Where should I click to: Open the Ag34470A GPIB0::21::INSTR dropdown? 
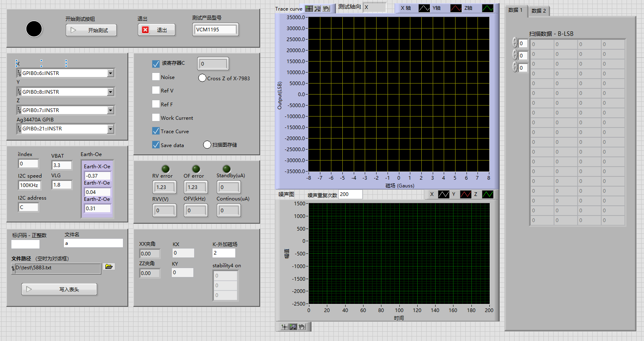(110, 129)
